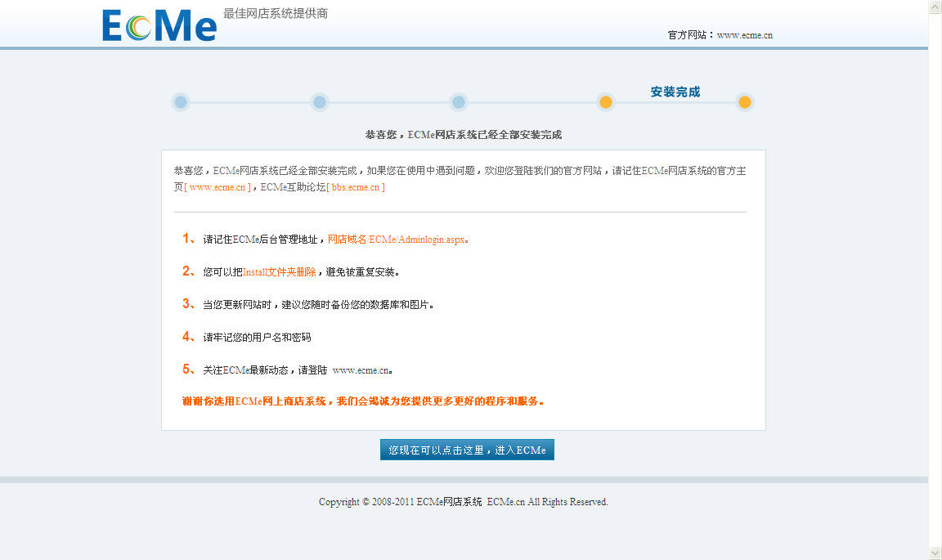Viewport: 942px width, 560px height.
Task: Click the scrollbar down arrow
Action: pos(935,553)
